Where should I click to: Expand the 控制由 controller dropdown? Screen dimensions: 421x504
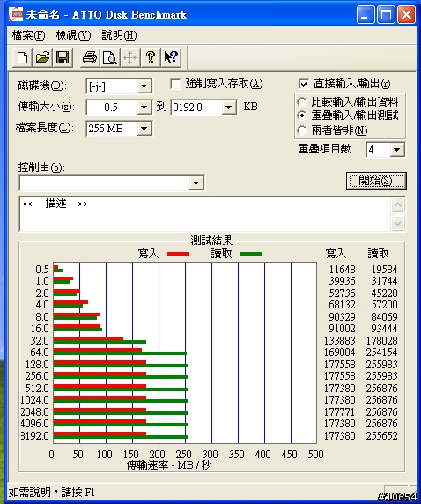196,183
